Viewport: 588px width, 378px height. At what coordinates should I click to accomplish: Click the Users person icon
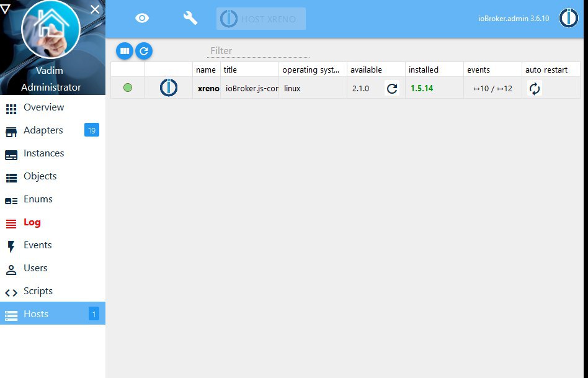[11, 270]
